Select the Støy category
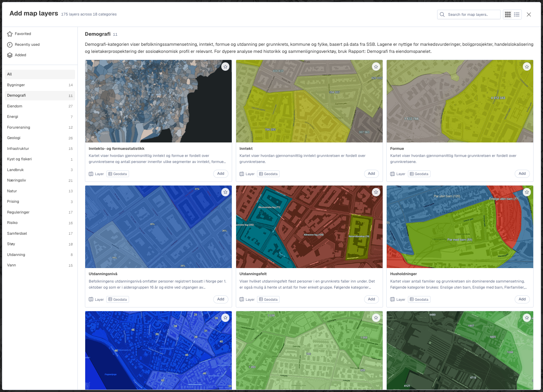The image size is (543, 392). click(x=40, y=244)
